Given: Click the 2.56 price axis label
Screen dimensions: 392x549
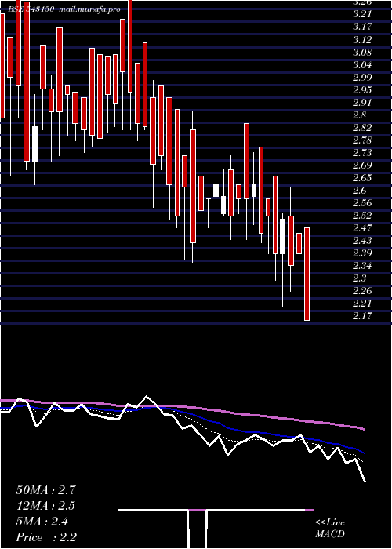Looking at the screenshot, I should pyautogui.click(x=362, y=203).
